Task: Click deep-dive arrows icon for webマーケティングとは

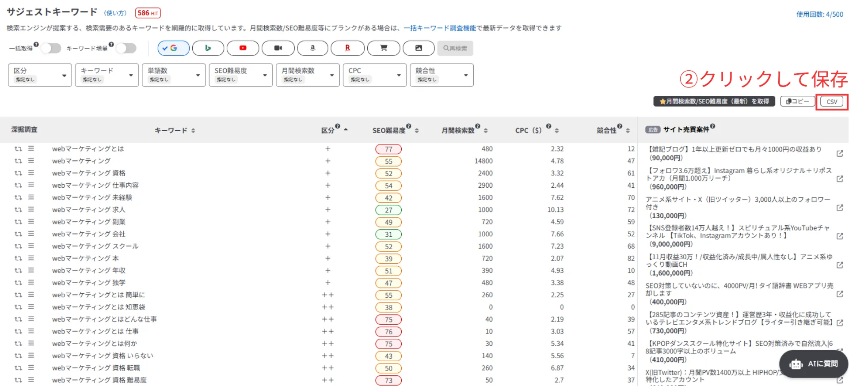Action: [x=18, y=149]
